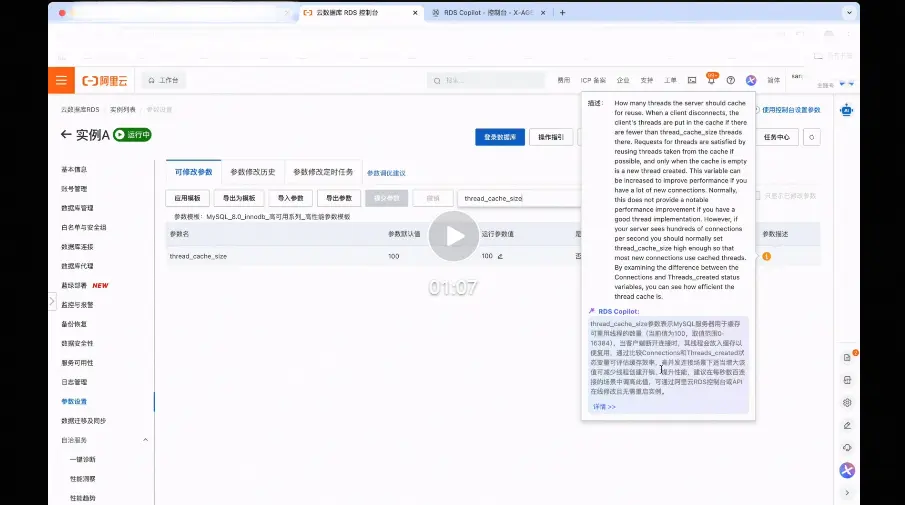Open 白名单与安全组 in the sidebar
The height and width of the screenshot is (505, 905).
coord(83,227)
